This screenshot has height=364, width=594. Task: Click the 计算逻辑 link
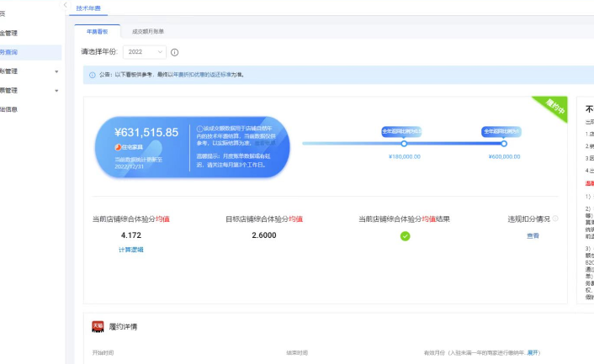click(x=131, y=250)
